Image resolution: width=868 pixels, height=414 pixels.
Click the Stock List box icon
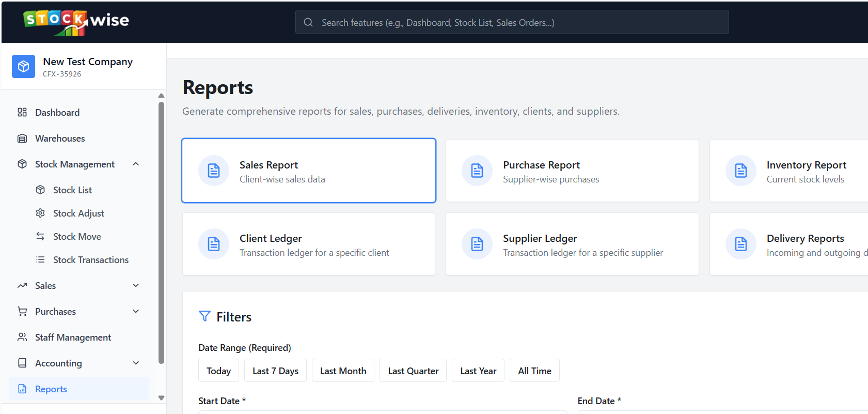coord(40,190)
